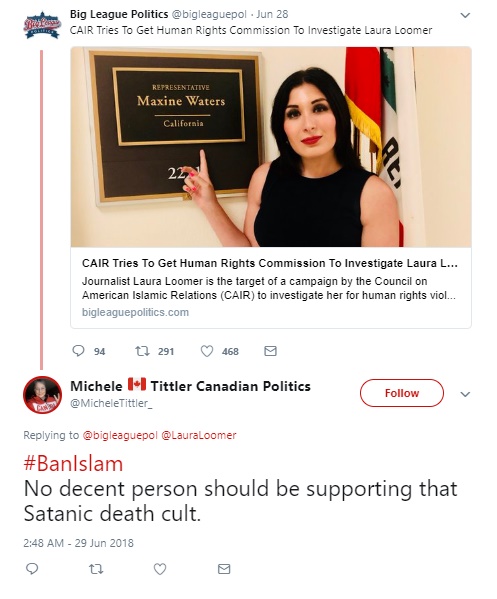Screen dimensions: 497x599
Task: Expand options chevron beside Follow button
Action: coord(465,394)
